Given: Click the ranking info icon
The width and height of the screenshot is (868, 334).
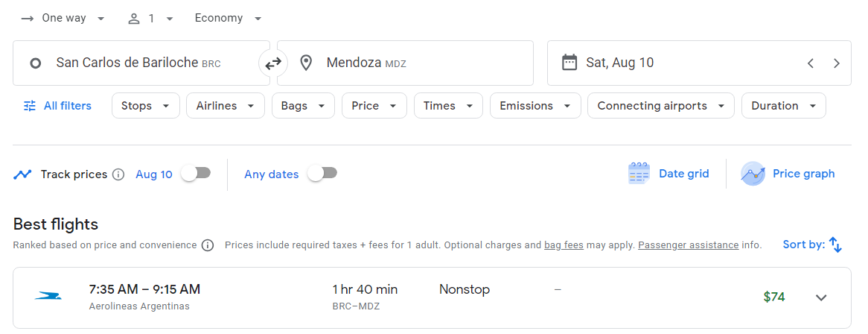Looking at the screenshot, I should tap(208, 245).
